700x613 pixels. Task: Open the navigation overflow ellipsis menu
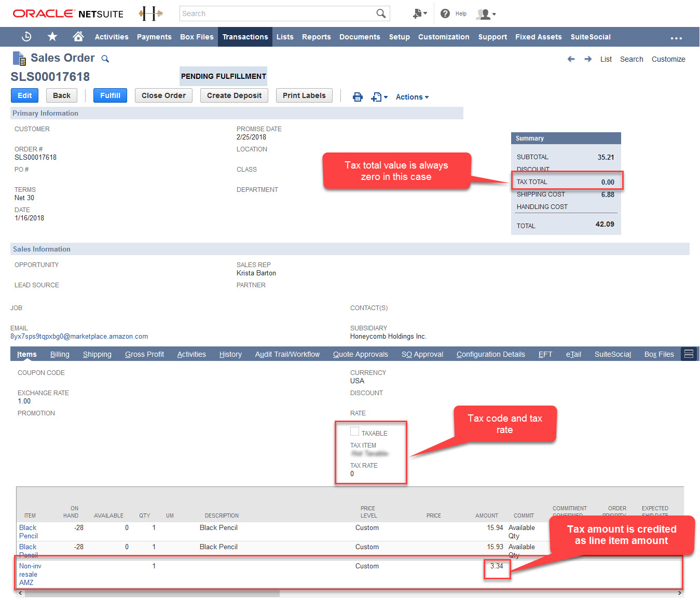point(676,38)
